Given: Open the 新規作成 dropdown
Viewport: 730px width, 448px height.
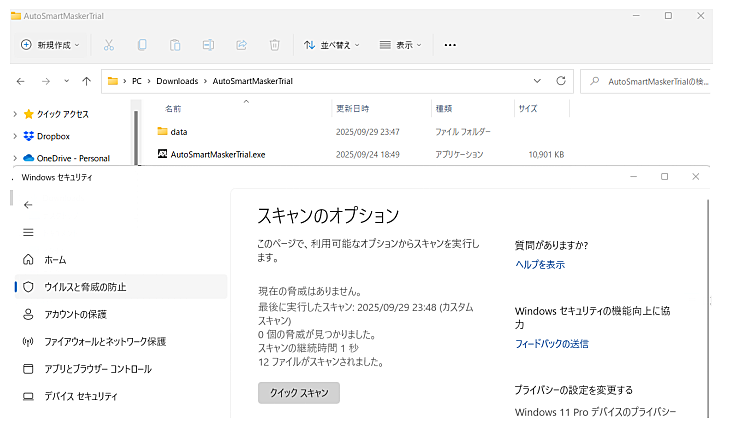Looking at the screenshot, I should (50, 45).
